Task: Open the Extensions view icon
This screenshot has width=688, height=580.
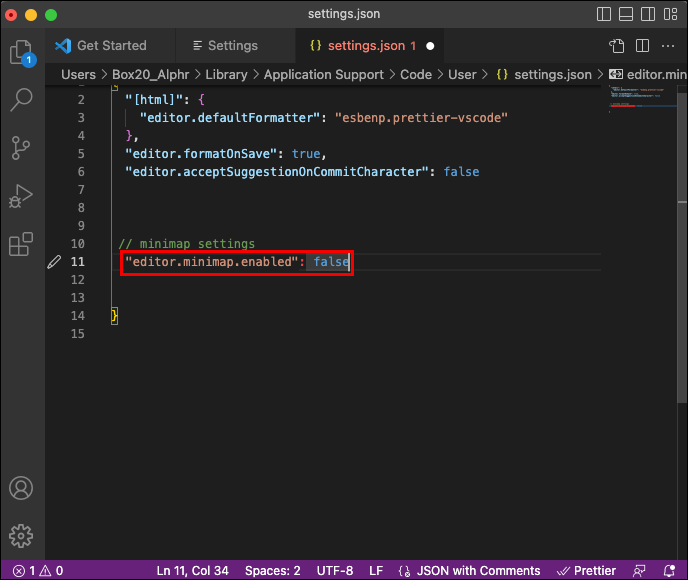Action: click(21, 244)
